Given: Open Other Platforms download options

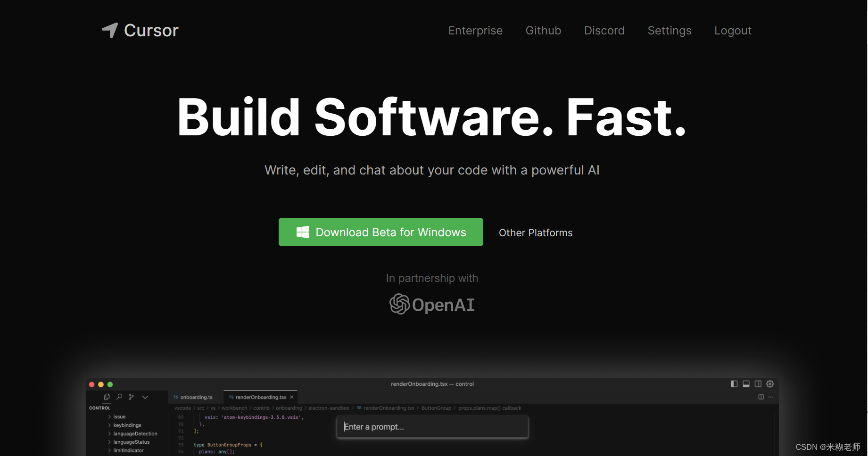Looking at the screenshot, I should tap(536, 233).
